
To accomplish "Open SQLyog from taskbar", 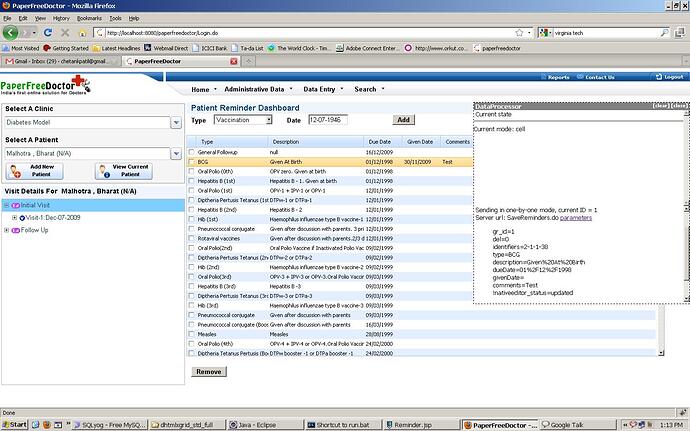I will (110, 425).
